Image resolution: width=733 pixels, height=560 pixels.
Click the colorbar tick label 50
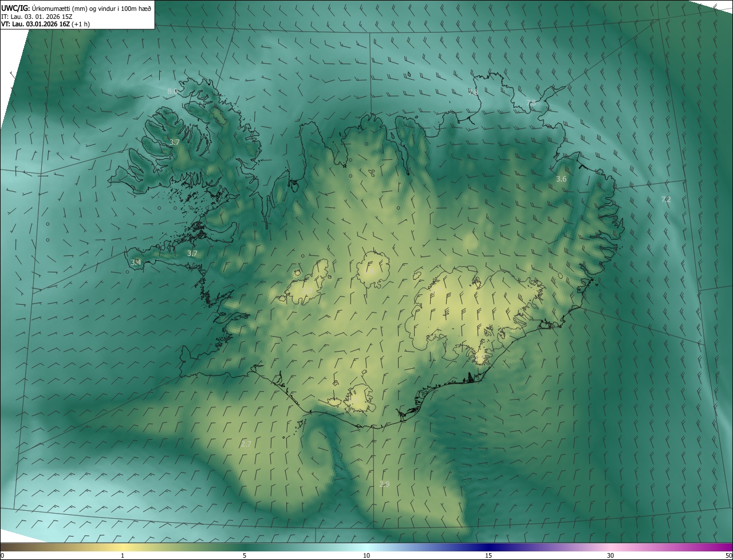728,556
